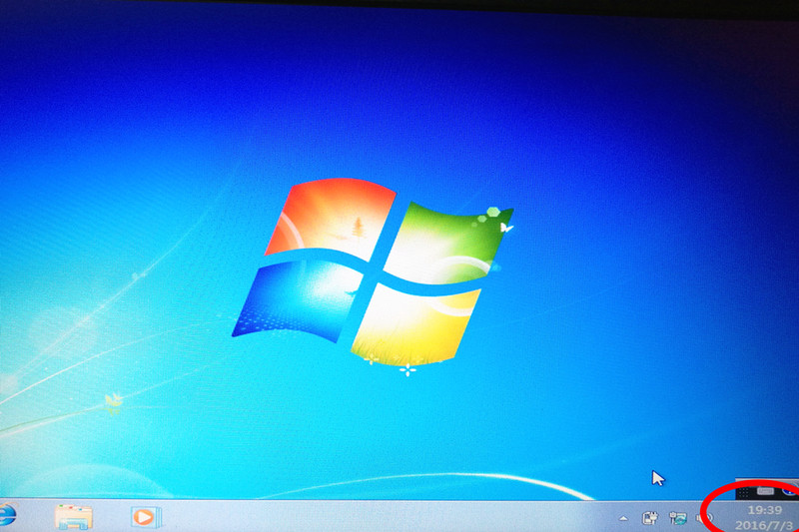Open the network status tray icon
Image resolution: width=799 pixels, height=532 pixels.
pos(677,518)
